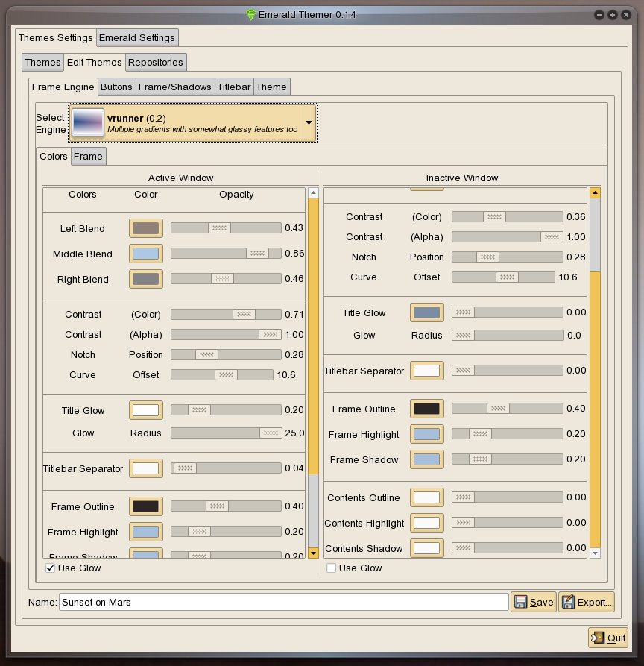Click Active Middle Blend opacity slider
The height and width of the screenshot is (666, 644).
point(226,253)
